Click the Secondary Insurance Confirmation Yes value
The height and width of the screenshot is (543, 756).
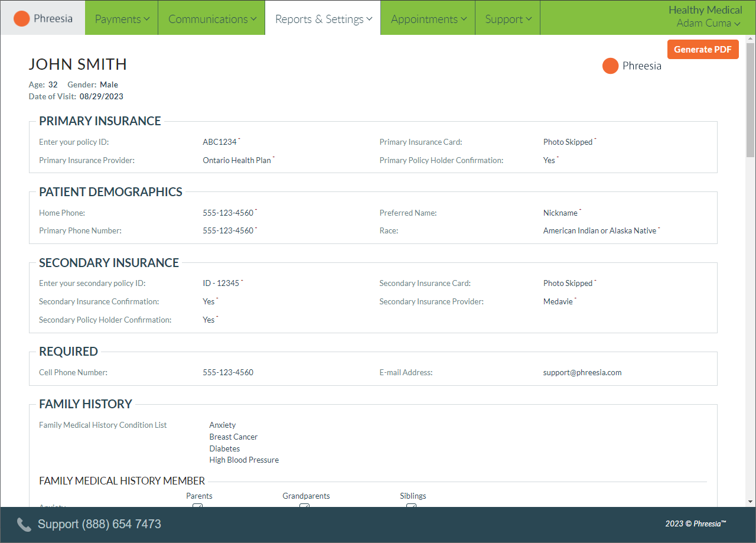coord(208,301)
